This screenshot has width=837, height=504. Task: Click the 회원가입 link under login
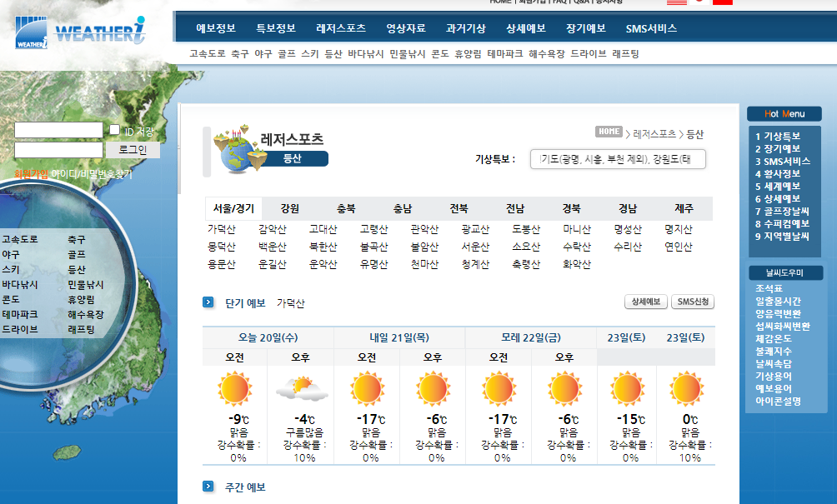pos(31,174)
